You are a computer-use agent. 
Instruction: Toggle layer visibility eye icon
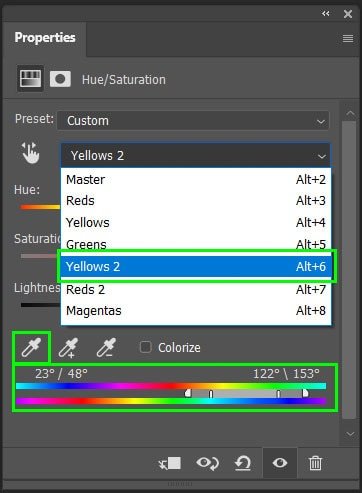(x=280, y=463)
